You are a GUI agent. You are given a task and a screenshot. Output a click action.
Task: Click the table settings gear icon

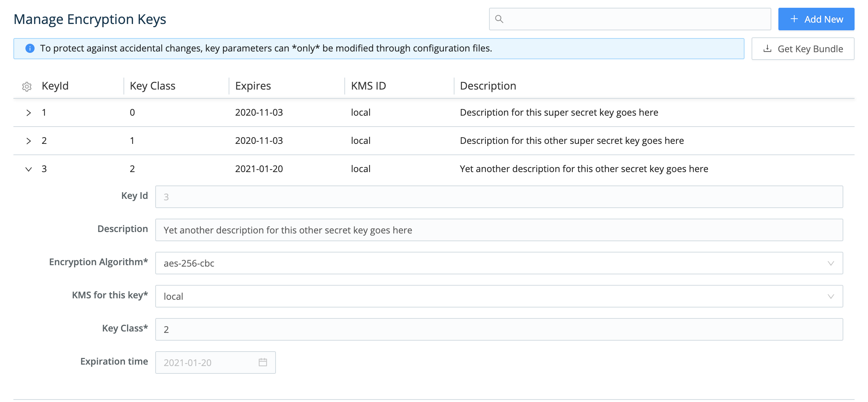(x=26, y=86)
